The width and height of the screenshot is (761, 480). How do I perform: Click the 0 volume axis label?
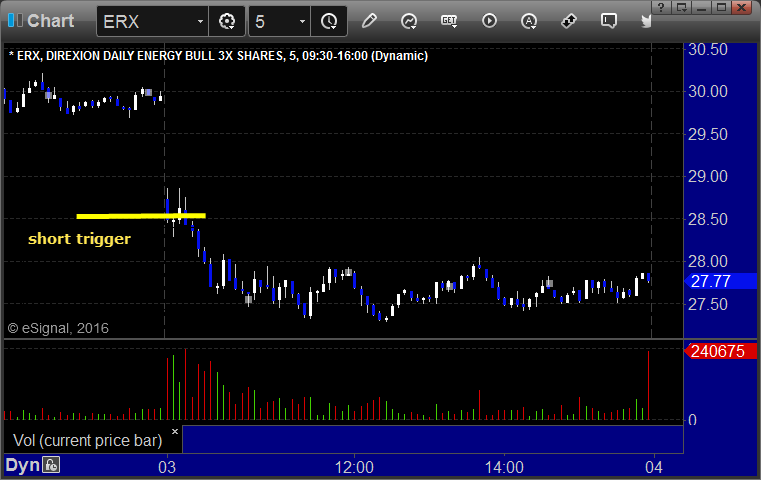[x=693, y=420]
